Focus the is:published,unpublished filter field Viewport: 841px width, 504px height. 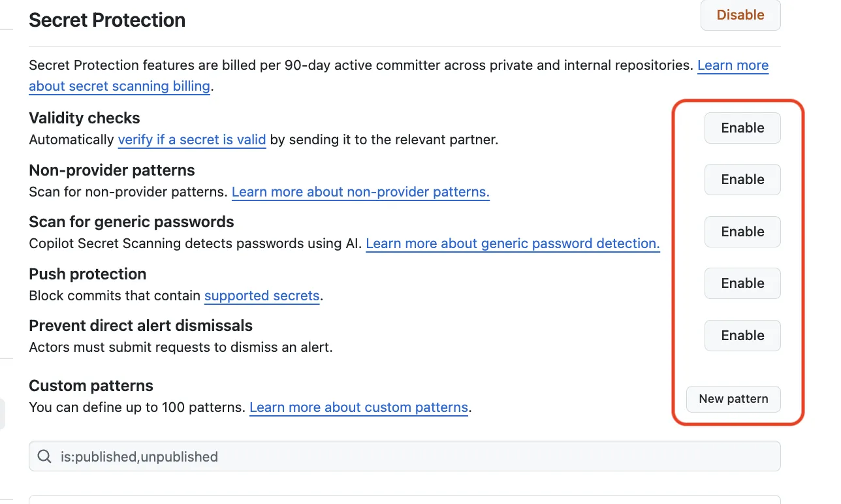405,456
